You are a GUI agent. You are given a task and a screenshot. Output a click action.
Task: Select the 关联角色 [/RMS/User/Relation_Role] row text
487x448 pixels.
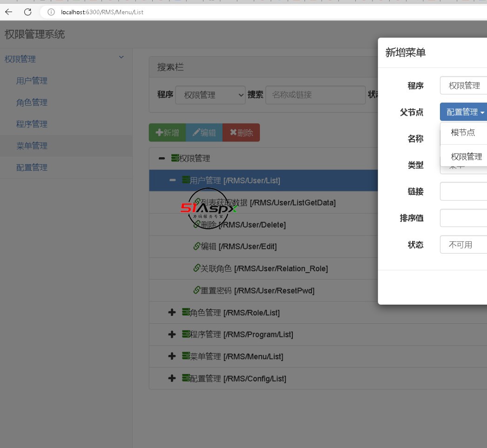[x=264, y=269]
